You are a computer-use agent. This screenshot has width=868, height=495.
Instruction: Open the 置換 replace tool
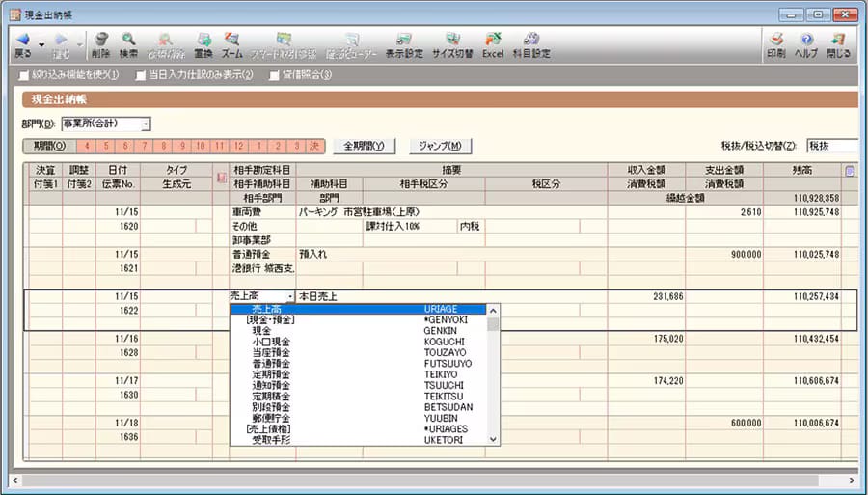pos(203,40)
